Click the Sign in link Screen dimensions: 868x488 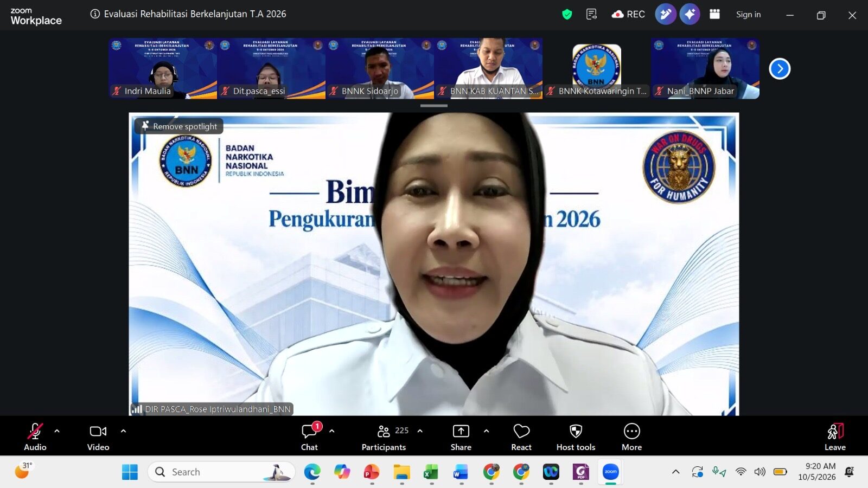tap(748, 15)
